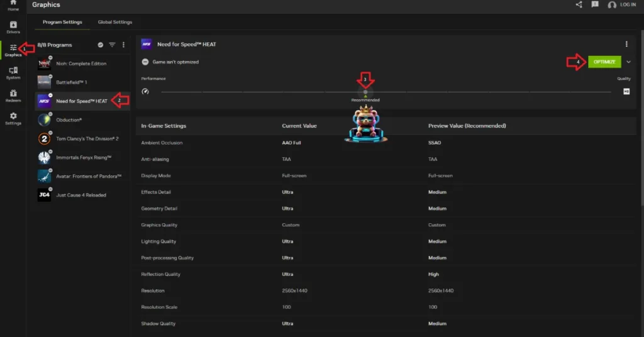The height and width of the screenshot is (337, 644).
Task: Click the Battlefield 1 thumbnail icon
Action: click(x=44, y=82)
